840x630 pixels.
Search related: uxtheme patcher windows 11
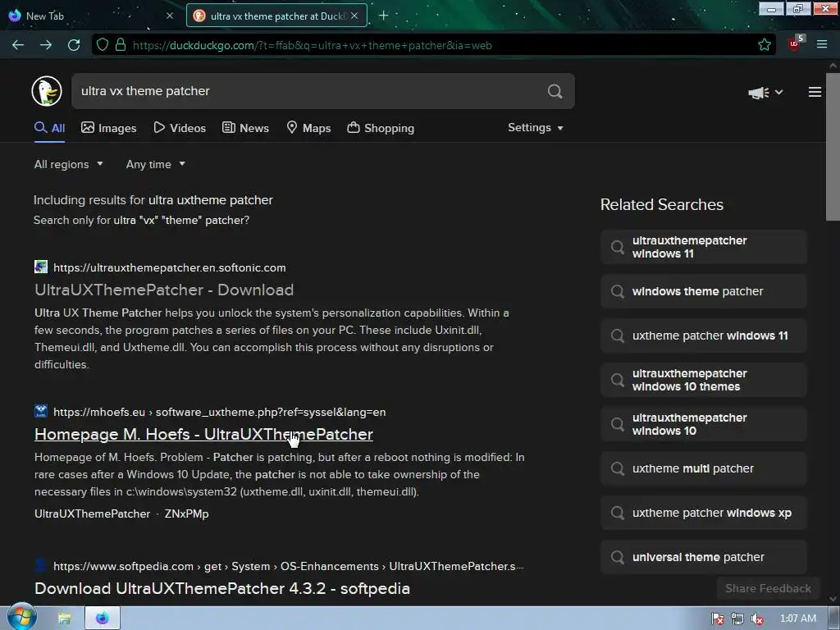[x=703, y=336]
